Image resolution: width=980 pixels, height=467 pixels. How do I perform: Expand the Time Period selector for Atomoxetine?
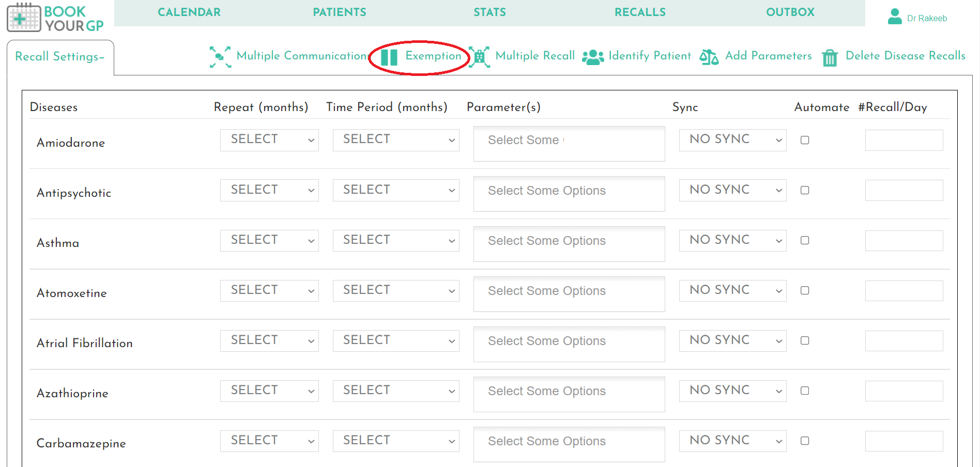tap(396, 290)
